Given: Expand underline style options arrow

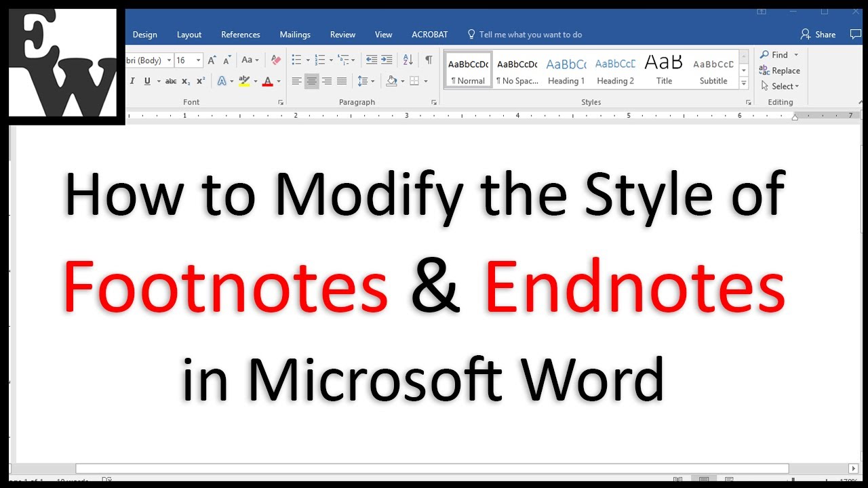Looking at the screenshot, I should pos(159,81).
